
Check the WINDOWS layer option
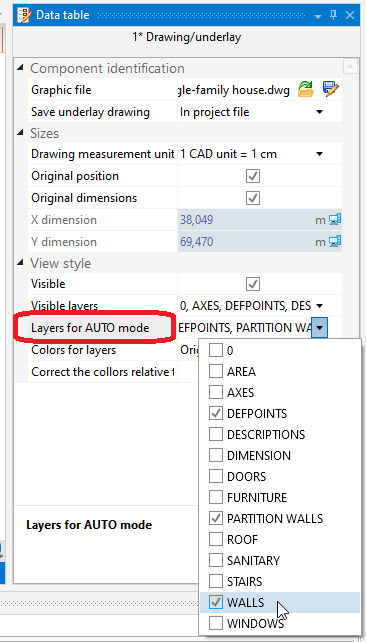click(216, 624)
